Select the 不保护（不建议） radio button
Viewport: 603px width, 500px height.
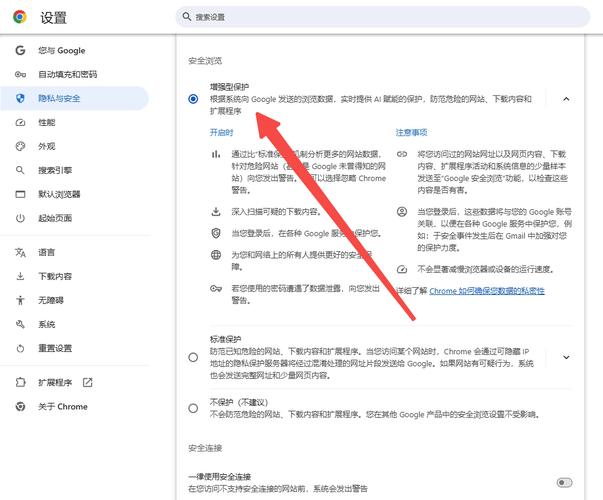click(x=193, y=408)
